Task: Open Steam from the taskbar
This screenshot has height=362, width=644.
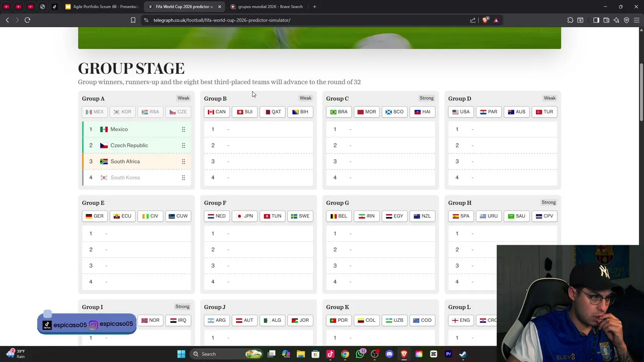Action: tap(463, 354)
